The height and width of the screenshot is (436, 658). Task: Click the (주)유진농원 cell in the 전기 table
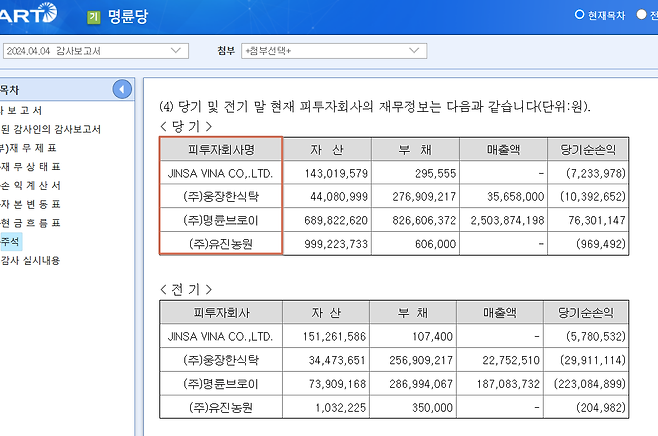[221, 409]
